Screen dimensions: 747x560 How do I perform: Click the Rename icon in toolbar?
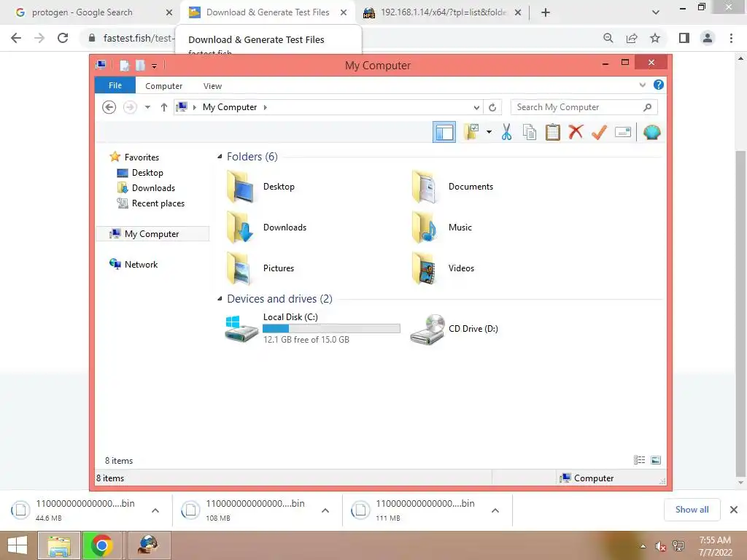[623, 133]
